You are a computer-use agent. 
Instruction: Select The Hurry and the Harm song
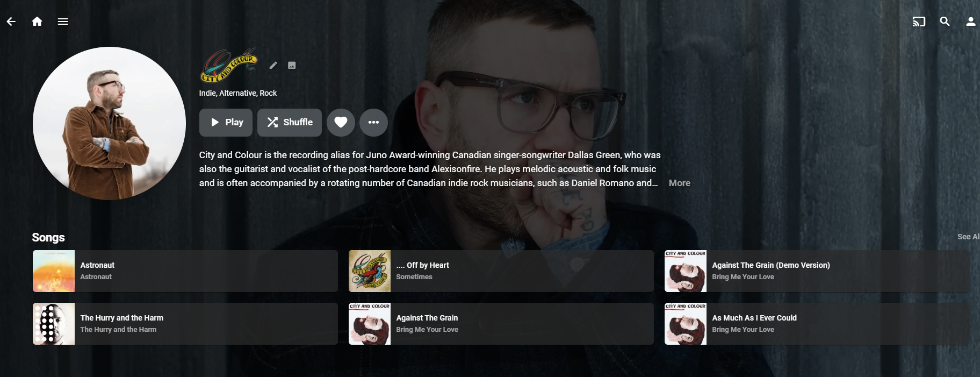tap(185, 324)
